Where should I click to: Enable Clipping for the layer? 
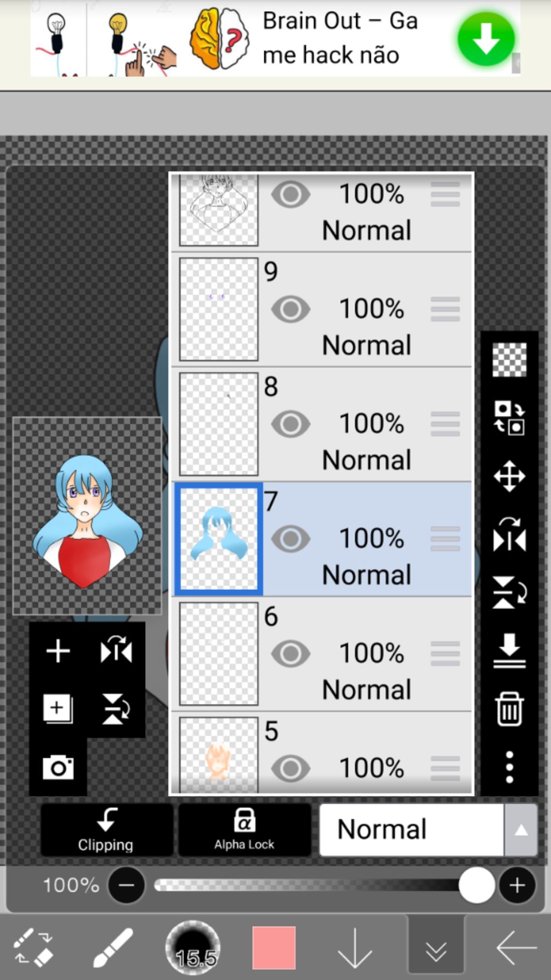(x=106, y=830)
